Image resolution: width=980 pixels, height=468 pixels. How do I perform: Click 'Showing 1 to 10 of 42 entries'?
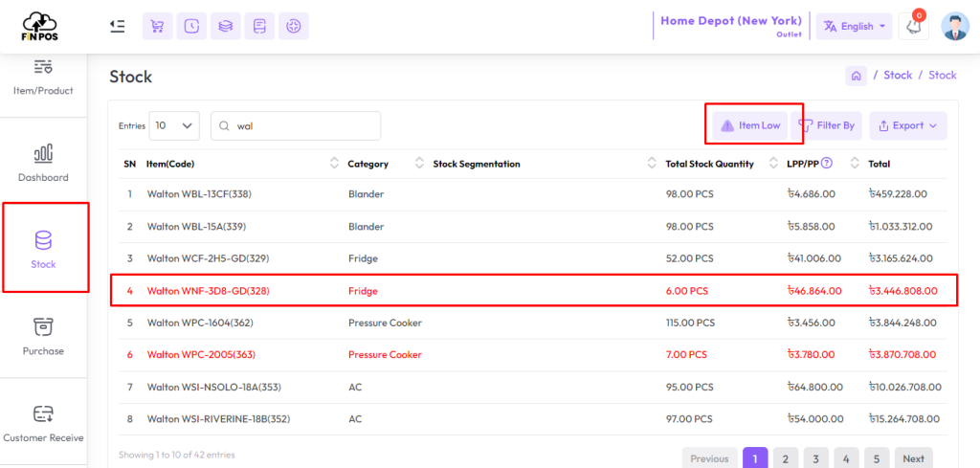(177, 455)
